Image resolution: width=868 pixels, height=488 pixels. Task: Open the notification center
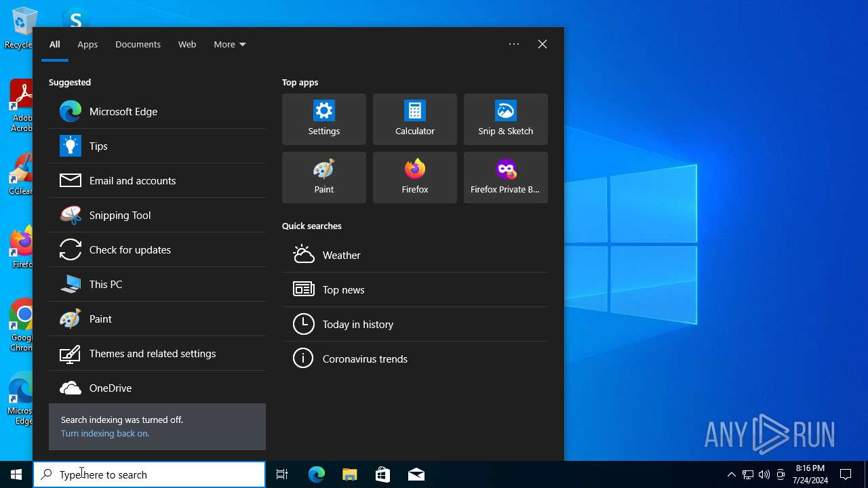point(846,474)
